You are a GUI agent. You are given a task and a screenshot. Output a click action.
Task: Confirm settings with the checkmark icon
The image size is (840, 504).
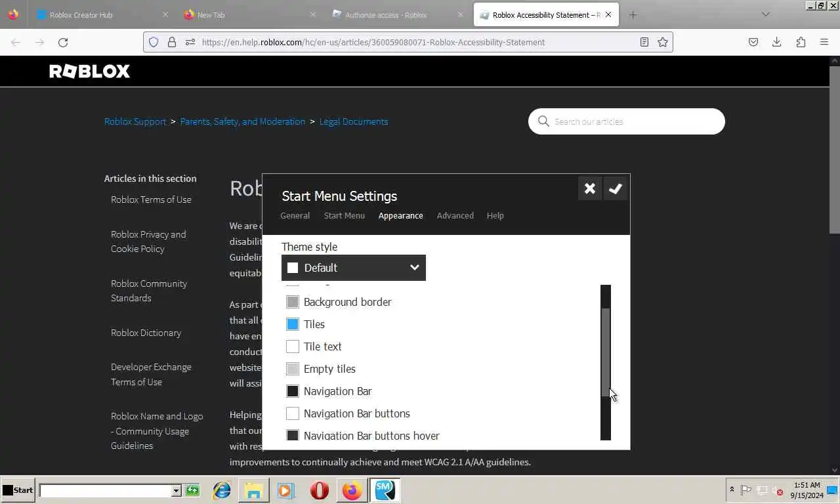tap(615, 189)
